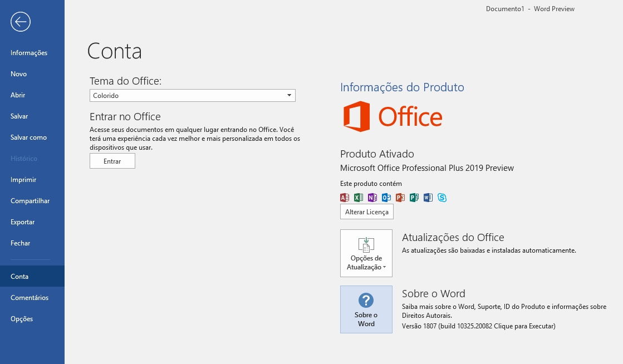Open the Tema do Office dropdown
The width and height of the screenshot is (623, 364).
(192, 95)
